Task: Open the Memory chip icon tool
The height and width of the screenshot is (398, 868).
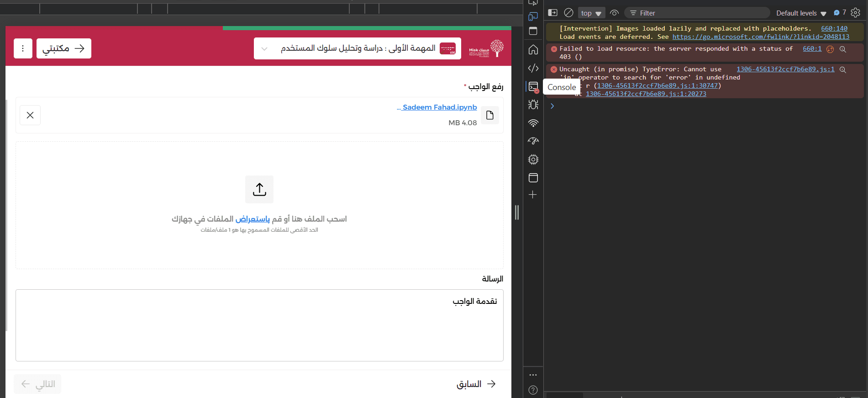Action: [x=533, y=159]
